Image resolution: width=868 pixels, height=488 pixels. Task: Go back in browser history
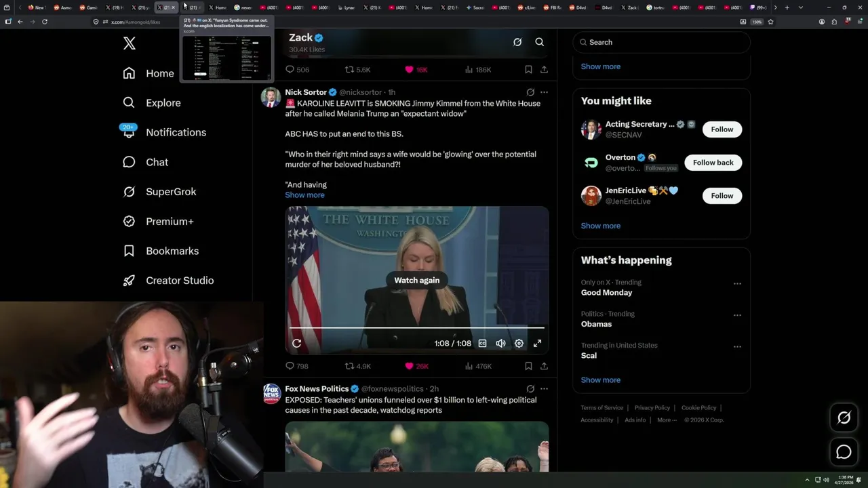click(20, 22)
